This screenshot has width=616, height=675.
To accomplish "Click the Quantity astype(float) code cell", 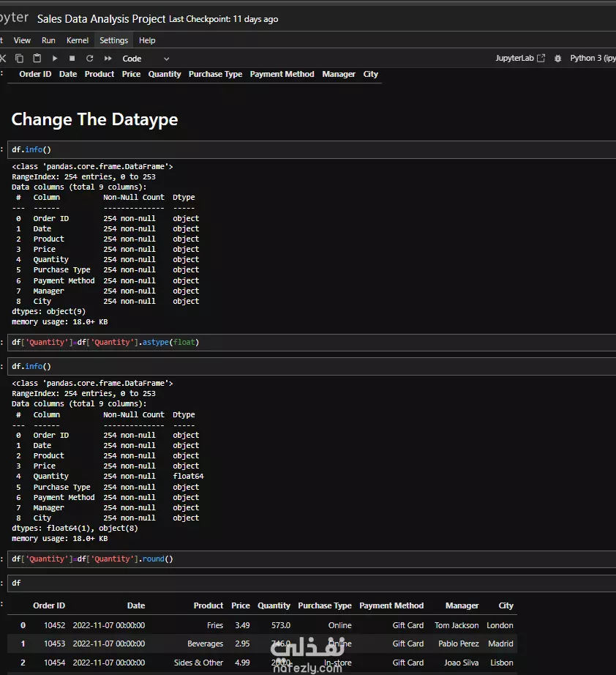I will tap(312, 342).
